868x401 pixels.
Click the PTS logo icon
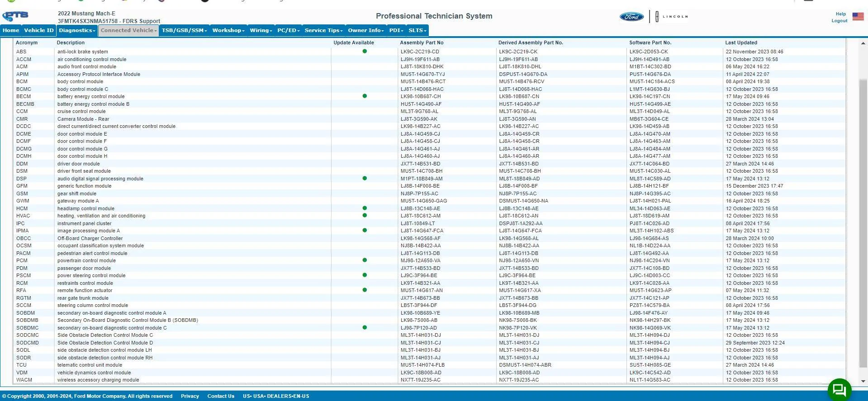(x=15, y=17)
